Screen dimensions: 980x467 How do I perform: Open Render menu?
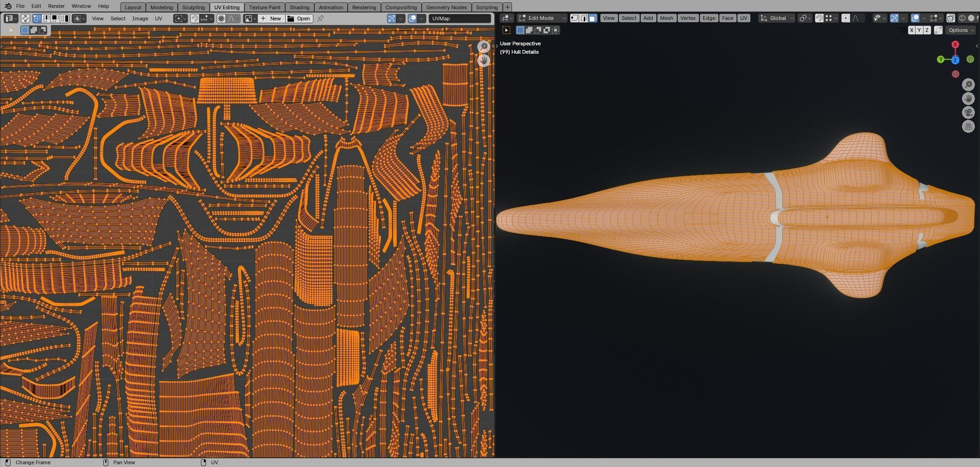click(56, 6)
